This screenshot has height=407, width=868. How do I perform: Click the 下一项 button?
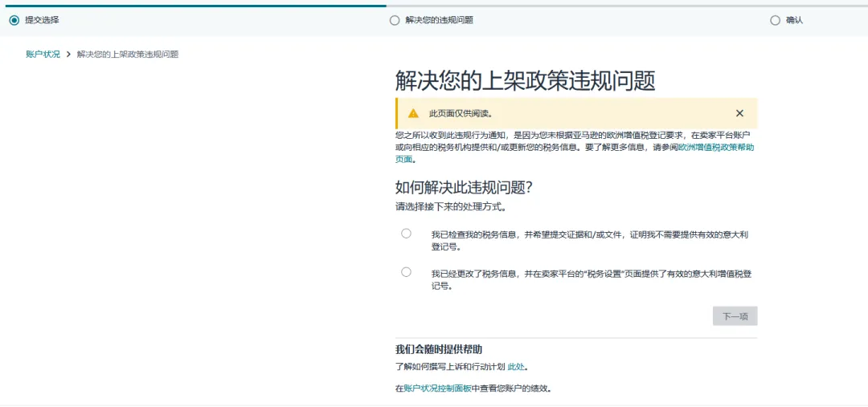(735, 316)
